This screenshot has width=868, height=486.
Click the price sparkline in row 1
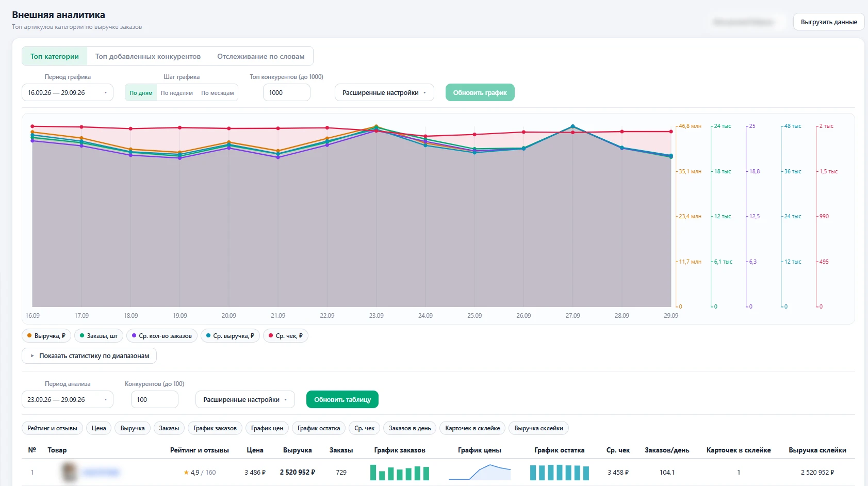(480, 472)
